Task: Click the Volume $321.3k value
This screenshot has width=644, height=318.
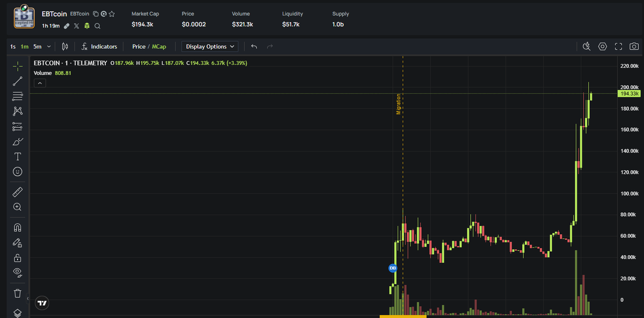Action: 243,25
